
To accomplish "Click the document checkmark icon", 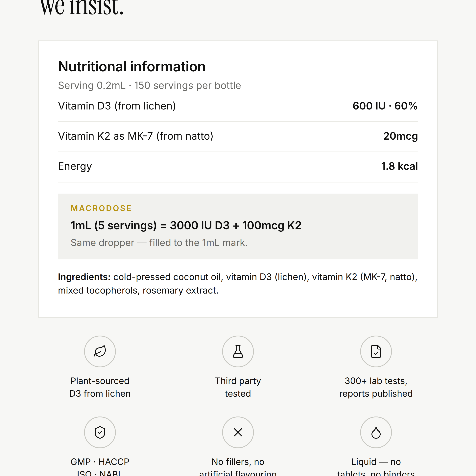I will (x=376, y=351).
